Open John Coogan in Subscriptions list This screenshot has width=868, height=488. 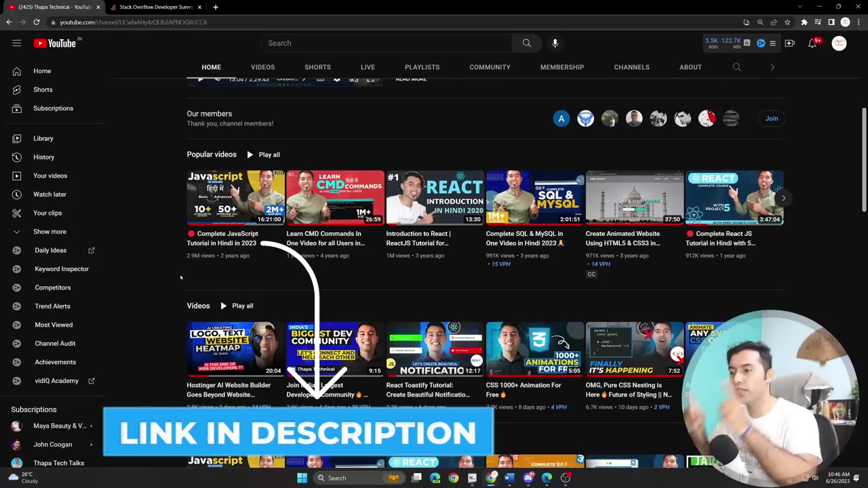[54, 445]
